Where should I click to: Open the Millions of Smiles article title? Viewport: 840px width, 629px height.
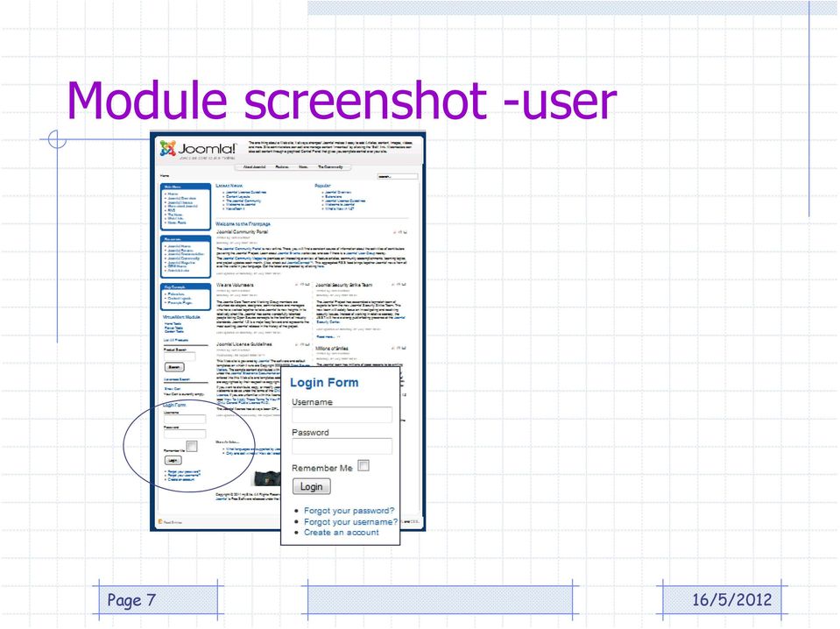click(332, 349)
